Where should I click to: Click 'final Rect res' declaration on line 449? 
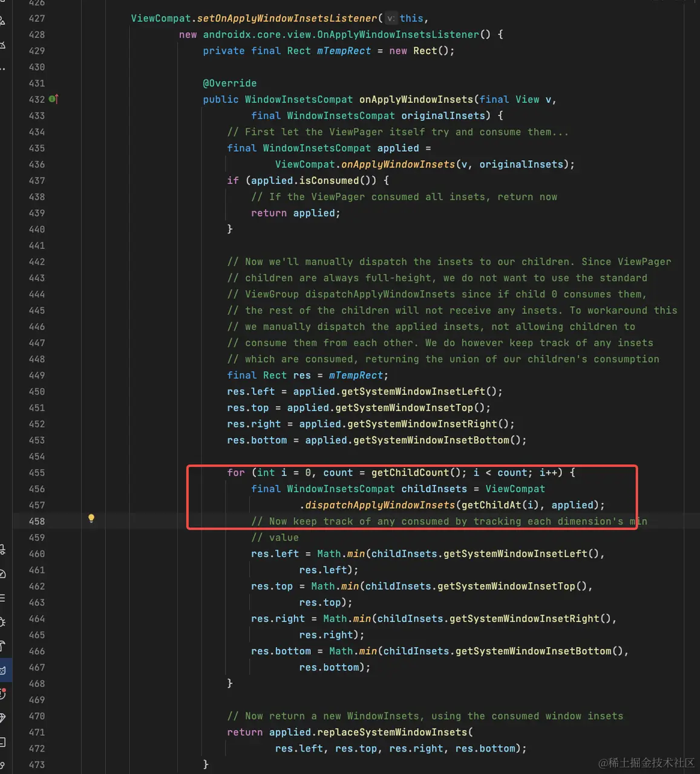pyautogui.click(x=269, y=375)
